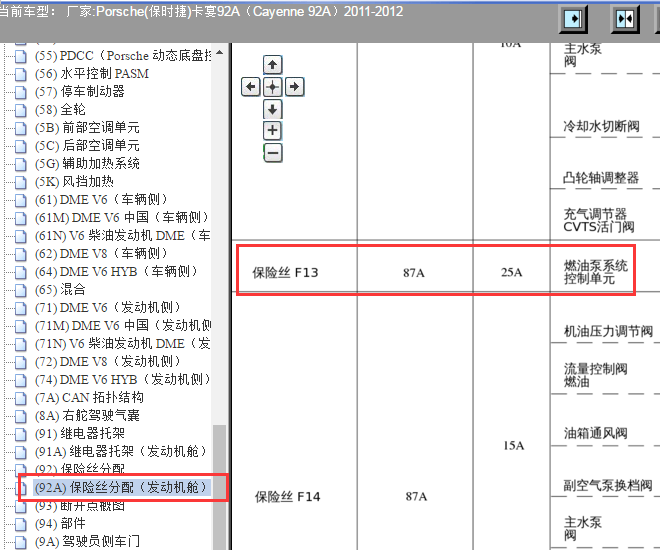Open (61N) V6 柴油发动机 DME entry

tap(122, 236)
